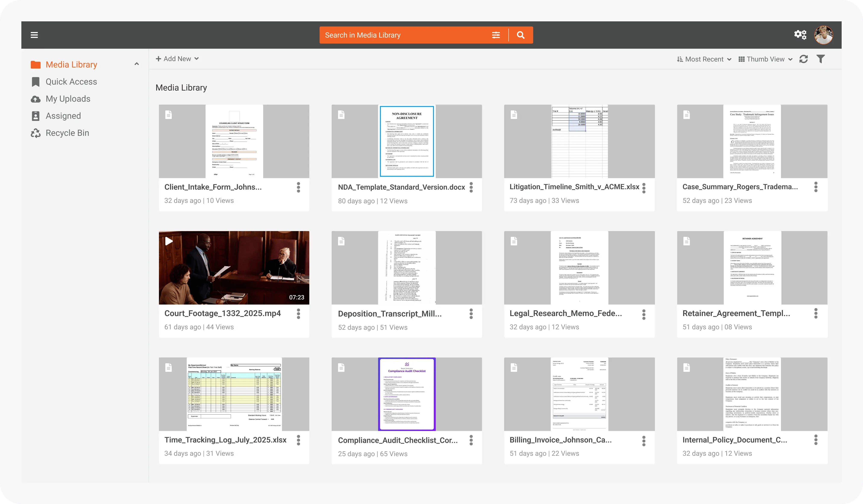Open options menu for Court_Footage_1332_2025.mp4
The width and height of the screenshot is (863, 504).
point(298,314)
